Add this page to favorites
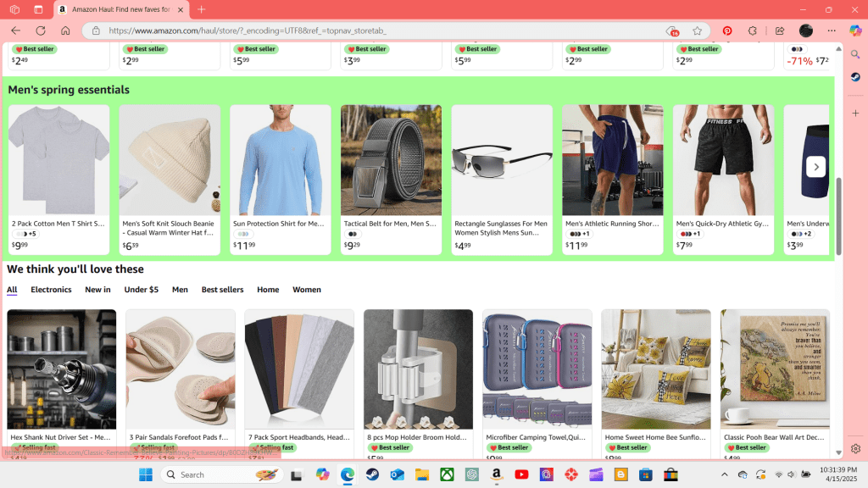 pyautogui.click(x=697, y=30)
